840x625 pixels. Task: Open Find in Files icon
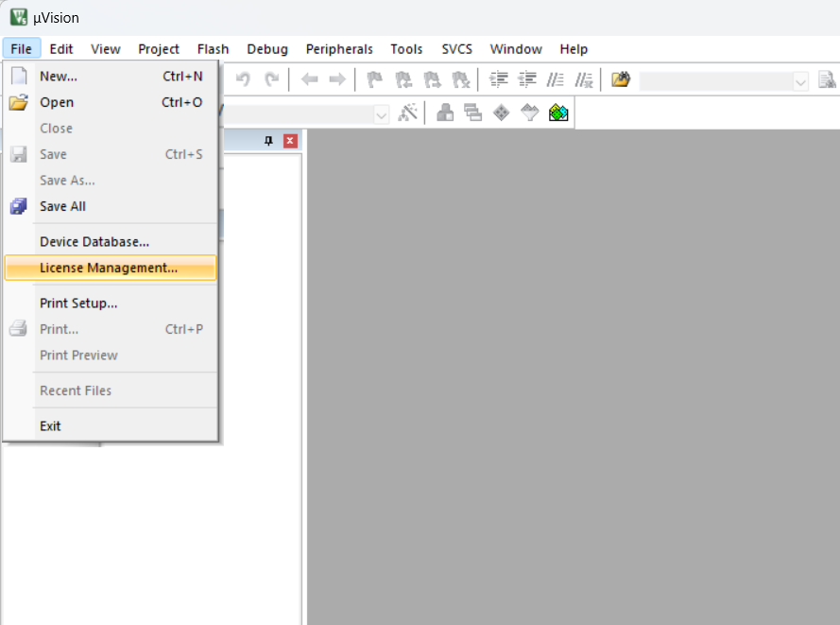tap(621, 79)
